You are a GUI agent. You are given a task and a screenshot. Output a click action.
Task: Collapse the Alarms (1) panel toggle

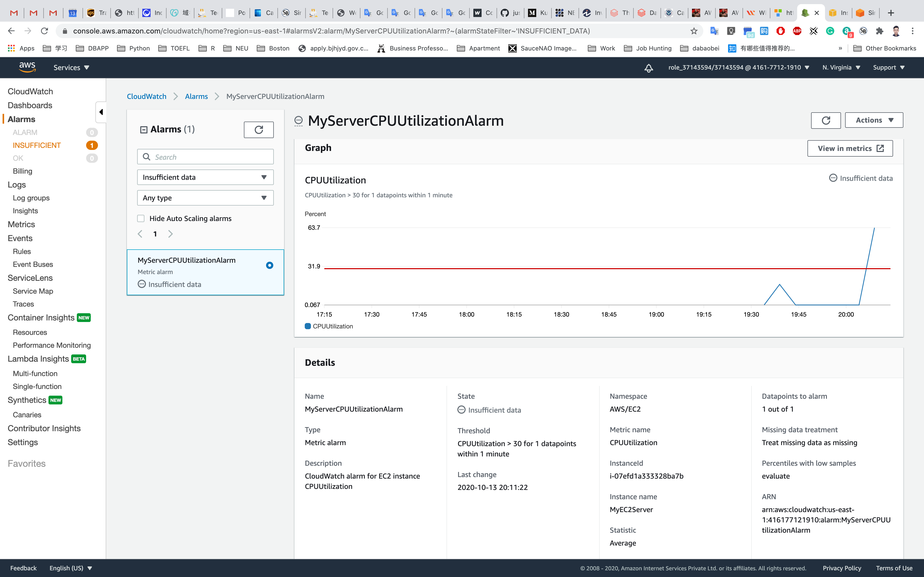click(144, 130)
